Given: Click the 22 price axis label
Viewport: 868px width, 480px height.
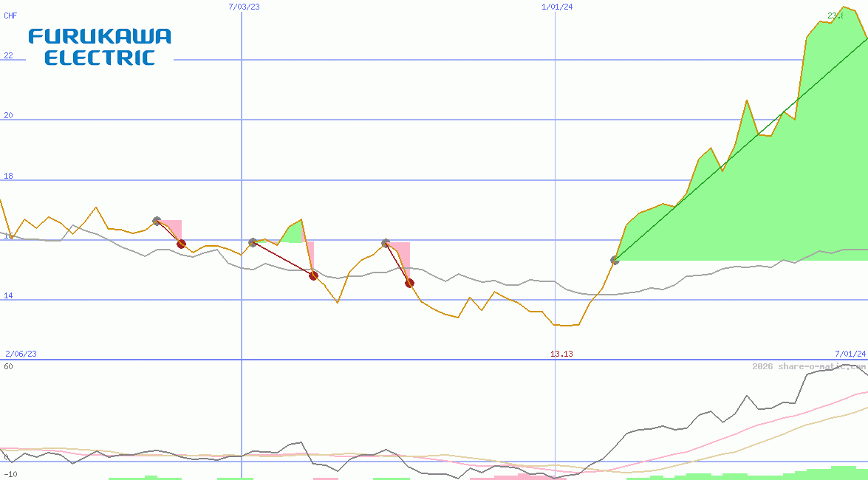Looking at the screenshot, I should [x=8, y=55].
